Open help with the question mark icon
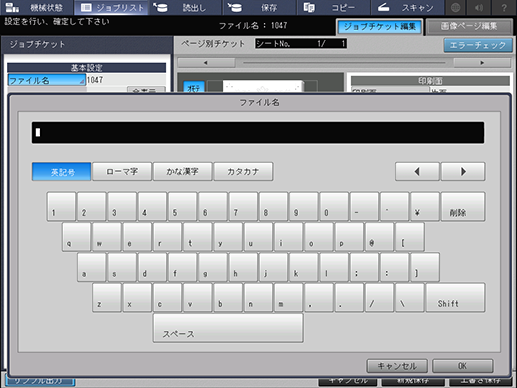The image size is (517, 388). (x=504, y=7)
